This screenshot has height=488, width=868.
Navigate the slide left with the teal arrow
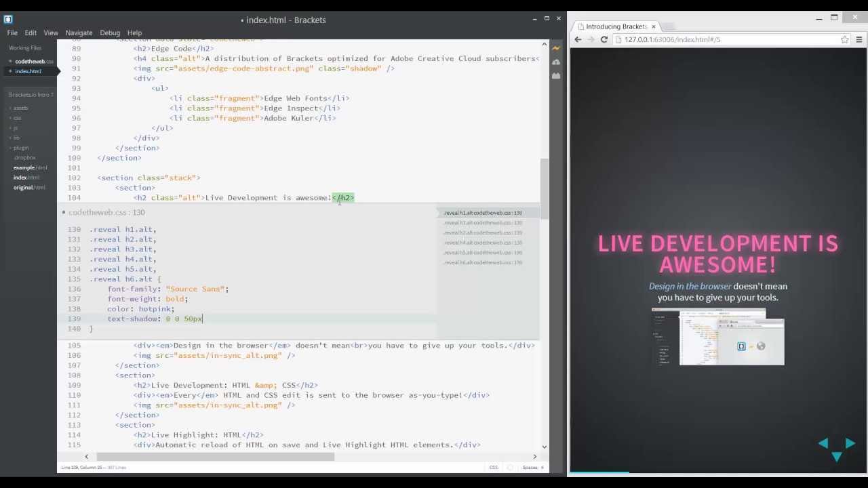coord(823,443)
